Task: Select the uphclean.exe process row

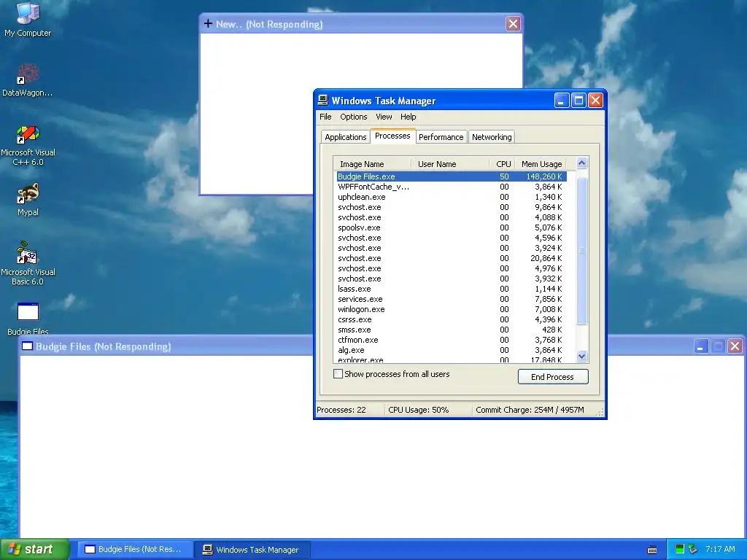Action: coord(451,197)
